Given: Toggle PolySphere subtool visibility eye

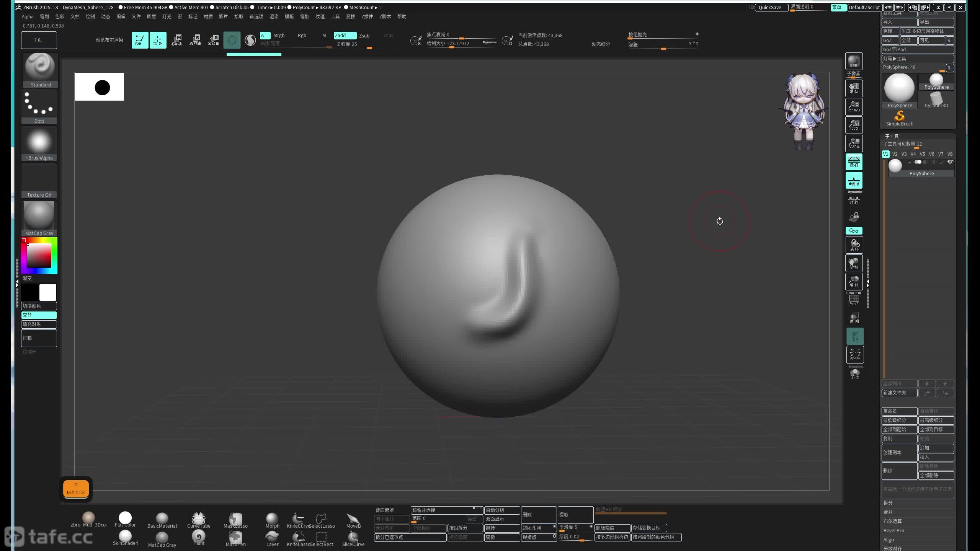Looking at the screenshot, I should coord(950,162).
